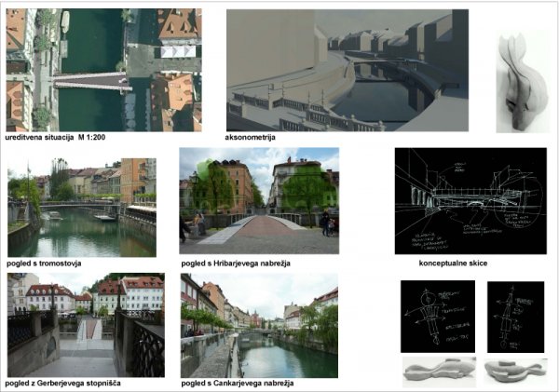The width and height of the screenshot is (559, 392).
Task: Click the left green tree in Hribarjevo view
Action: tap(213, 184)
